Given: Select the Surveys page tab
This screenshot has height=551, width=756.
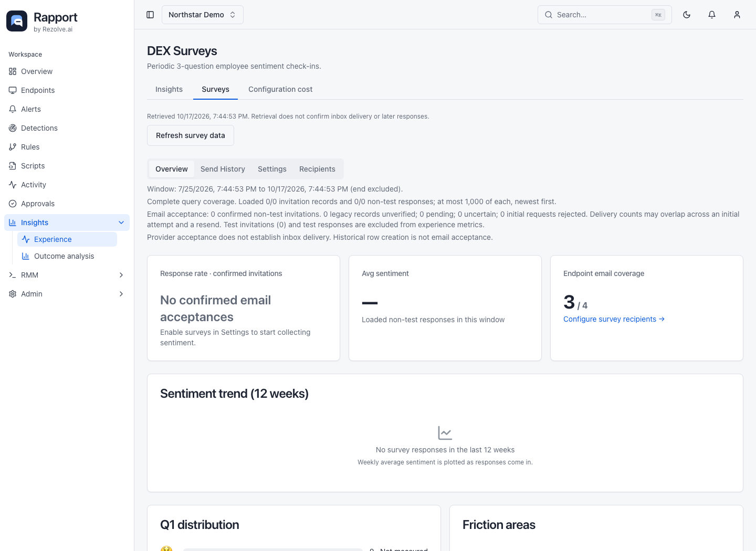Looking at the screenshot, I should coord(215,89).
